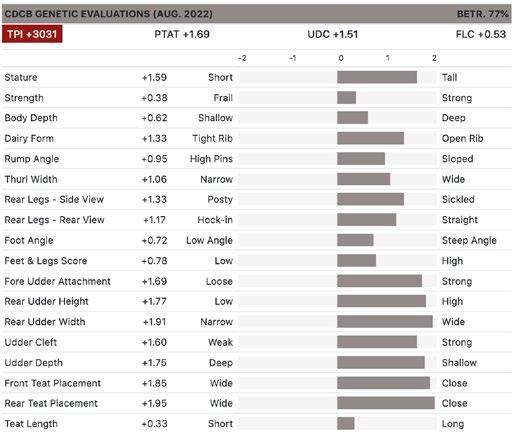Click the Rear Teat Placement bar
The width and height of the screenshot is (516, 435).
click(386, 403)
